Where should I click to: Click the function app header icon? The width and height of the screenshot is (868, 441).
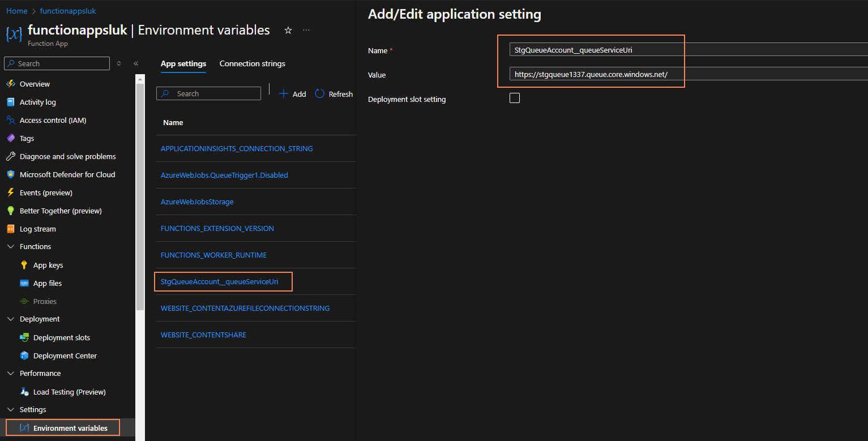[x=14, y=33]
